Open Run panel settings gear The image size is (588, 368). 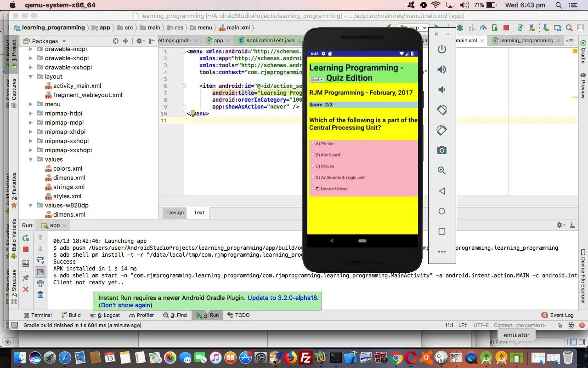pyautogui.click(x=560, y=225)
